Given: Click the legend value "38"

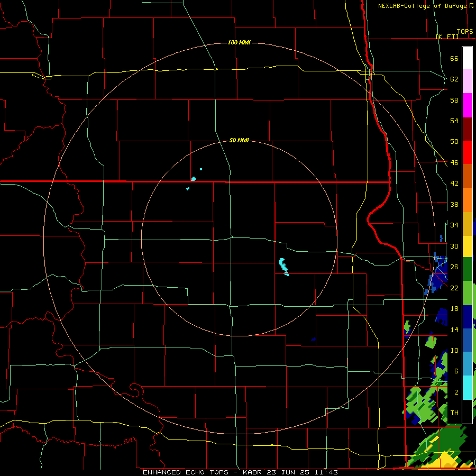Looking at the screenshot, I should (454, 204).
